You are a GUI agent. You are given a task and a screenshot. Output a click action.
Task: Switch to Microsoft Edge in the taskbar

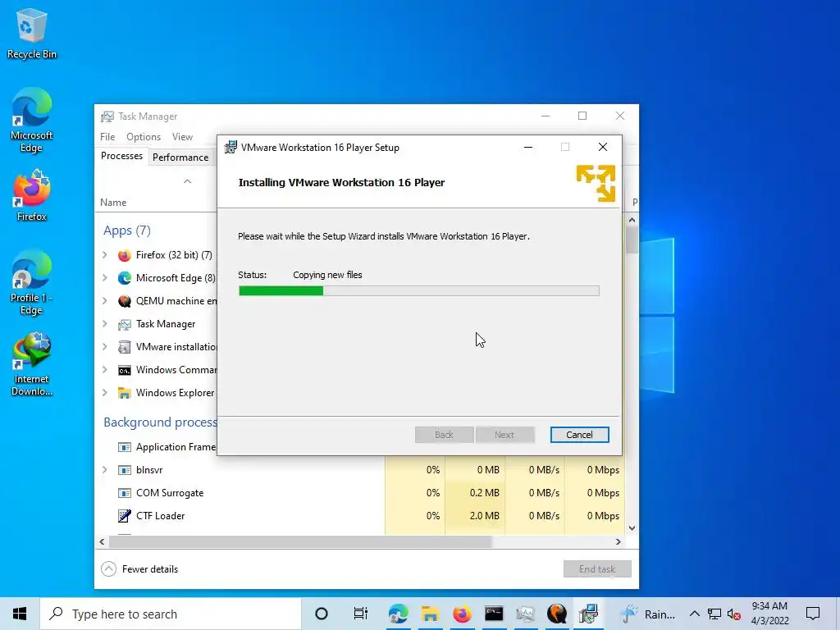point(398,614)
